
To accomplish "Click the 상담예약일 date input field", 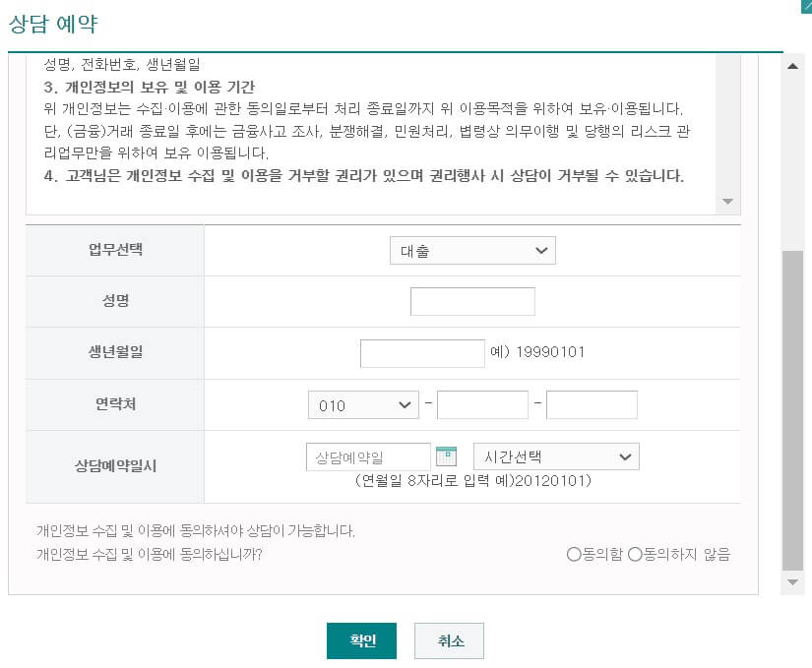I will tap(368, 456).
